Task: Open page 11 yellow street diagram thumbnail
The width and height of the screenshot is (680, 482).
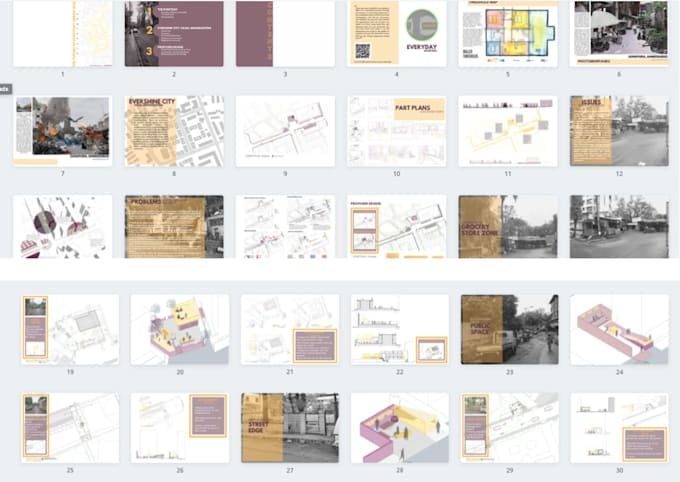Action: click(508, 131)
